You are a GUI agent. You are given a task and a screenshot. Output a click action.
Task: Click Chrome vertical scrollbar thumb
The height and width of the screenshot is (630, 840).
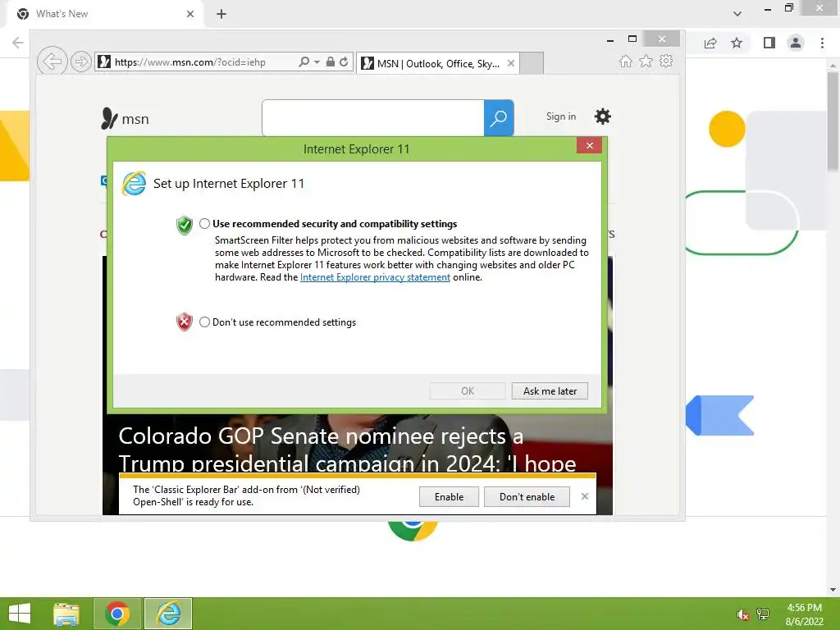[x=833, y=121]
